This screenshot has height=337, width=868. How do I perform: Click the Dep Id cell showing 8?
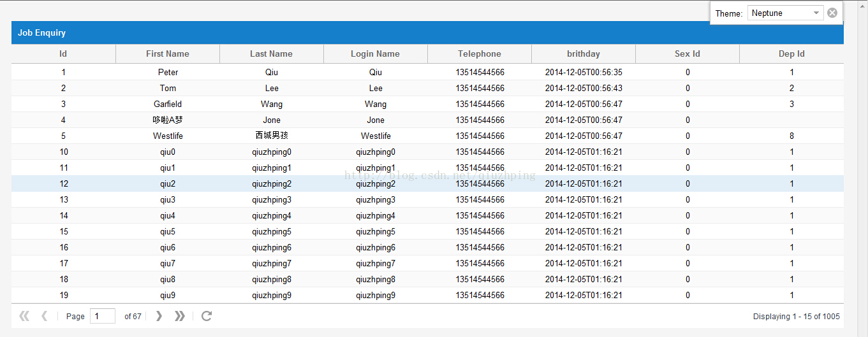(x=791, y=136)
